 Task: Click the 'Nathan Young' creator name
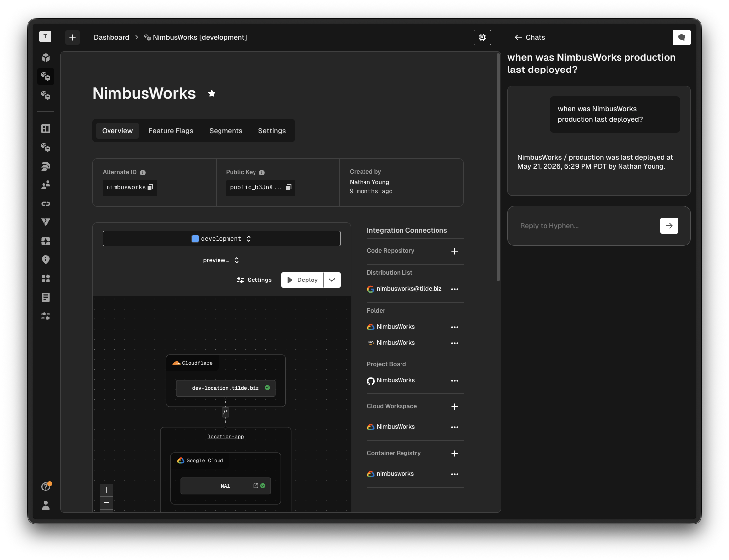[x=369, y=182]
